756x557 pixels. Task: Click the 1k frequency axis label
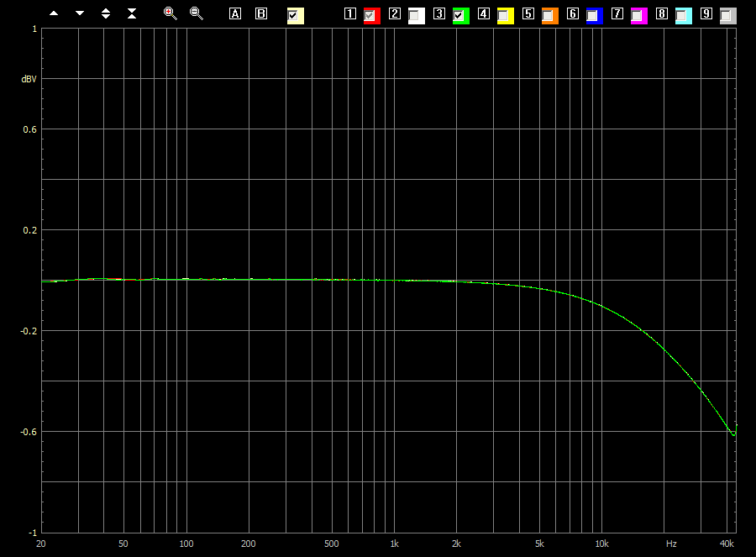395,544
